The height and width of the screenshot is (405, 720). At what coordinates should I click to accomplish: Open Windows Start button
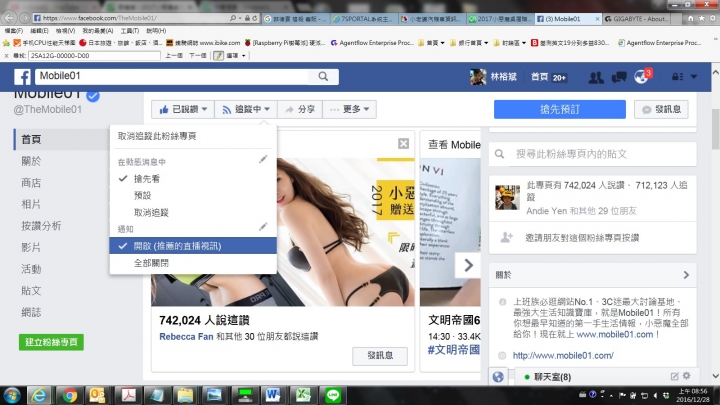(11, 395)
